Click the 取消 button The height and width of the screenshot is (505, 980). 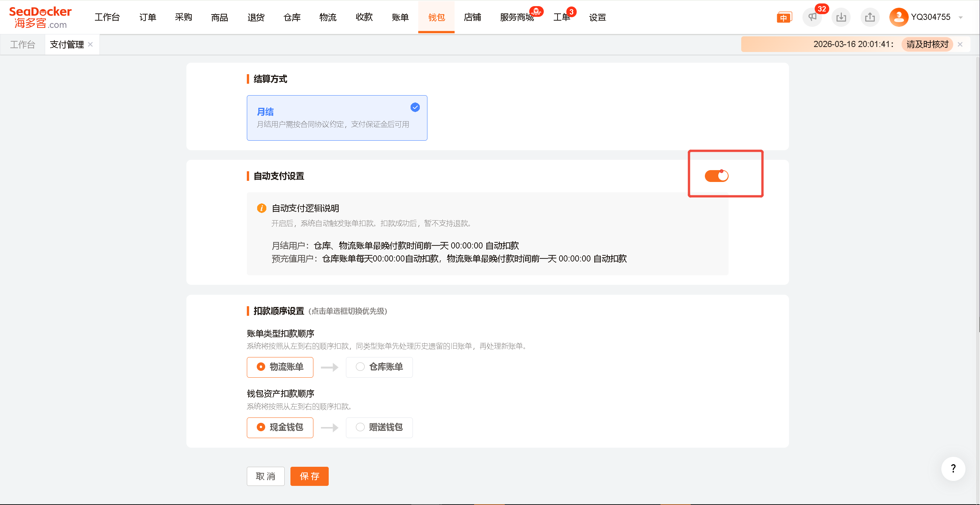(x=266, y=476)
